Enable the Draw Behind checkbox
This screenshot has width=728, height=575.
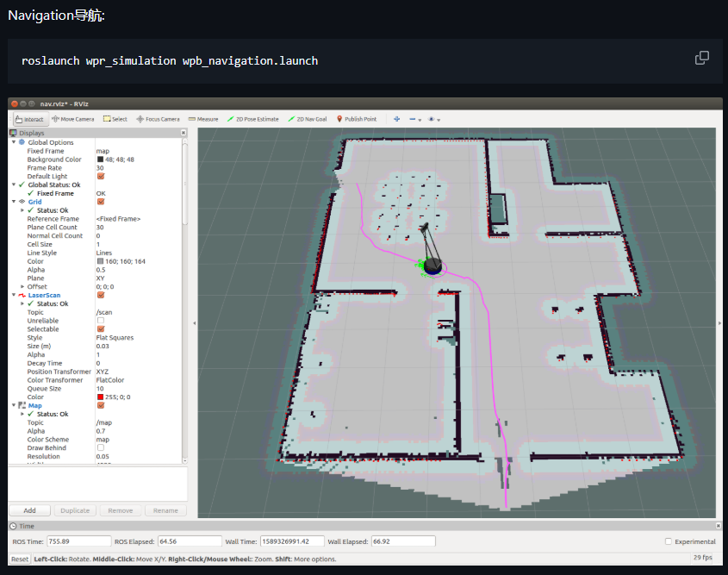(101, 447)
